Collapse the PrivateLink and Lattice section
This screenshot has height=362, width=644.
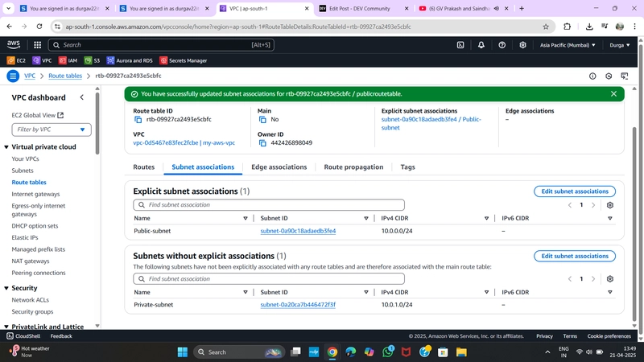point(6,327)
